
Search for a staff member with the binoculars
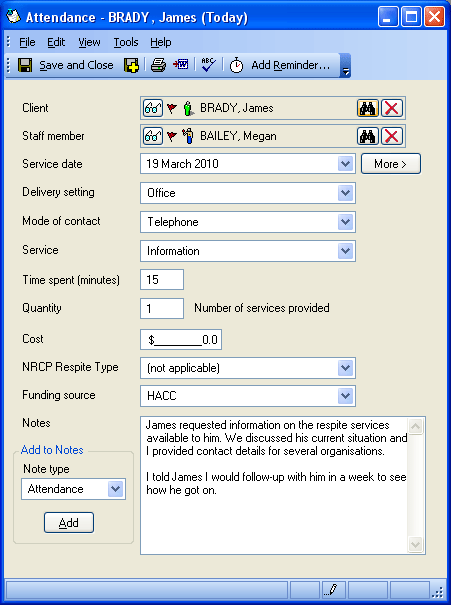(368, 136)
